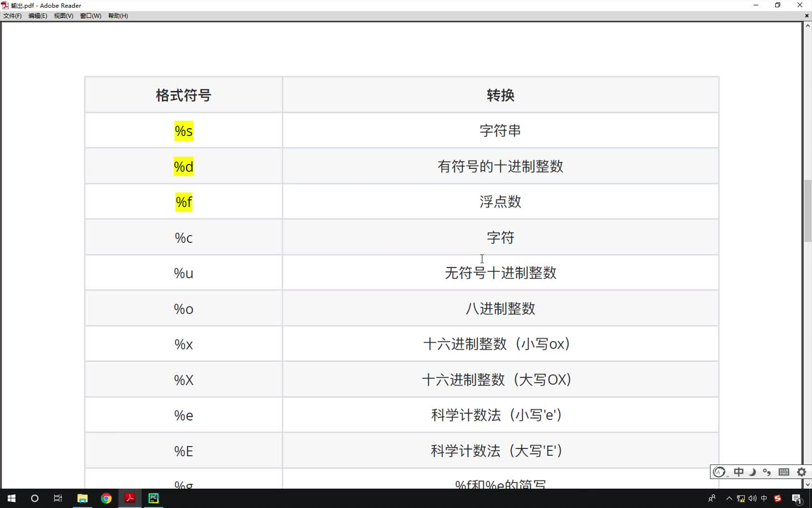Open the 文件(F) menu

[13, 16]
